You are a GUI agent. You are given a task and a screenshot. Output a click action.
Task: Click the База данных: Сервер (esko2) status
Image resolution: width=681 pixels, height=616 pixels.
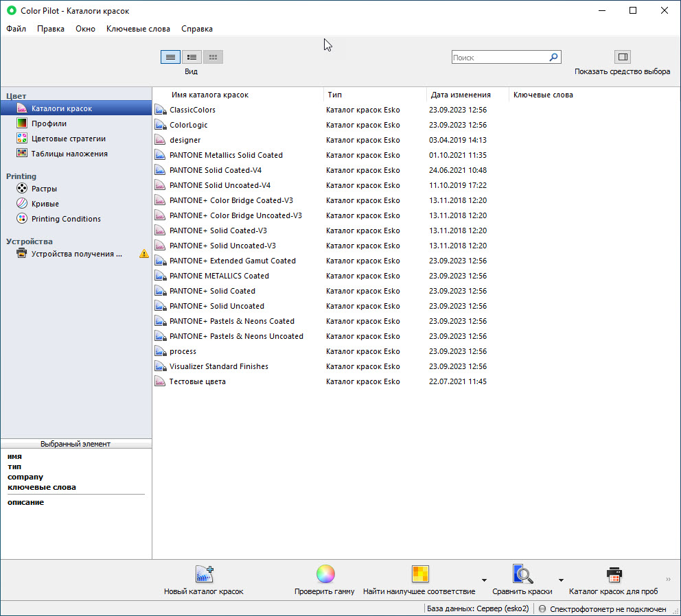pos(478,608)
